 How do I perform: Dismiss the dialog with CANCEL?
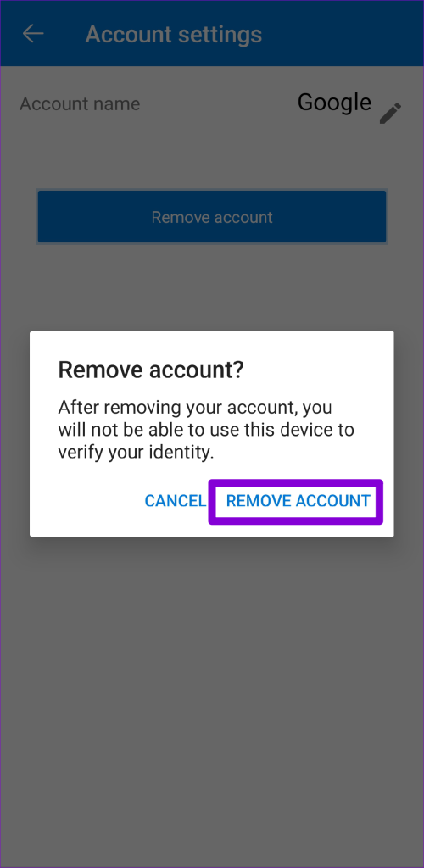click(175, 501)
